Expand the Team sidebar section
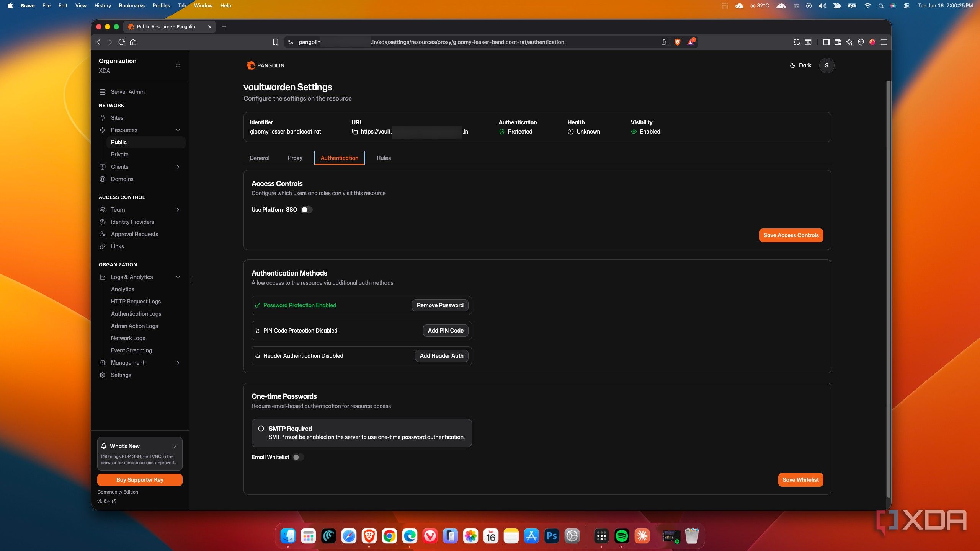 tap(140, 210)
